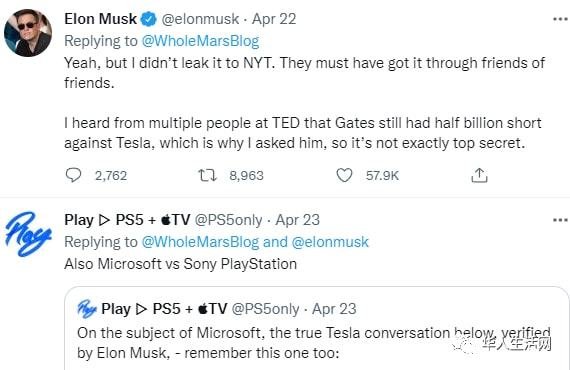Open the small Play avatar in the quoted tweet
The height and width of the screenshot is (370, 570).
pyautogui.click(x=87, y=309)
